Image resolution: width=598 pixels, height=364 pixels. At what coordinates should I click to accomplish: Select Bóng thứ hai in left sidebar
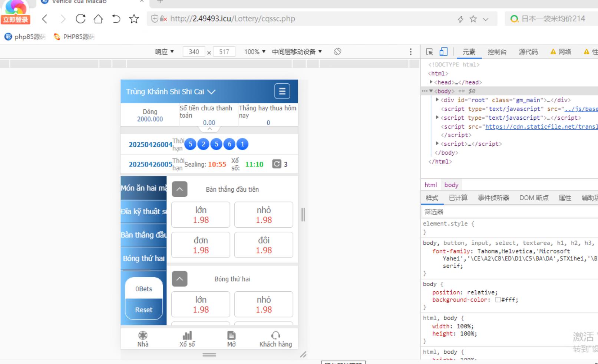click(x=144, y=258)
